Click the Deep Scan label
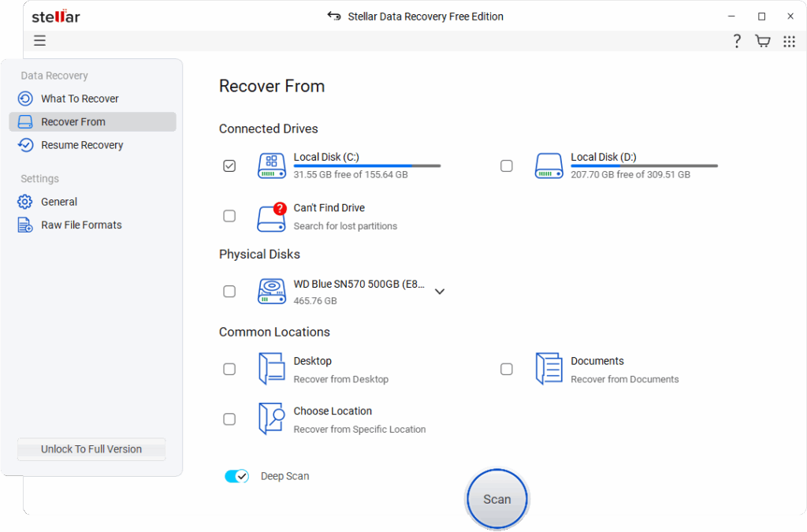 [x=284, y=476]
